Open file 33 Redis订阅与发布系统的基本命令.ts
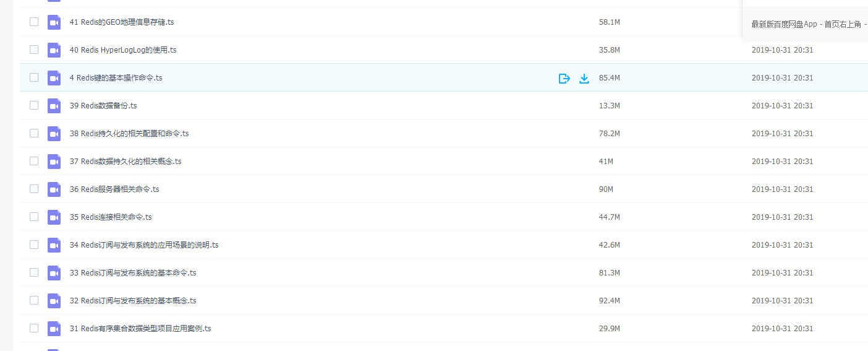 133,273
